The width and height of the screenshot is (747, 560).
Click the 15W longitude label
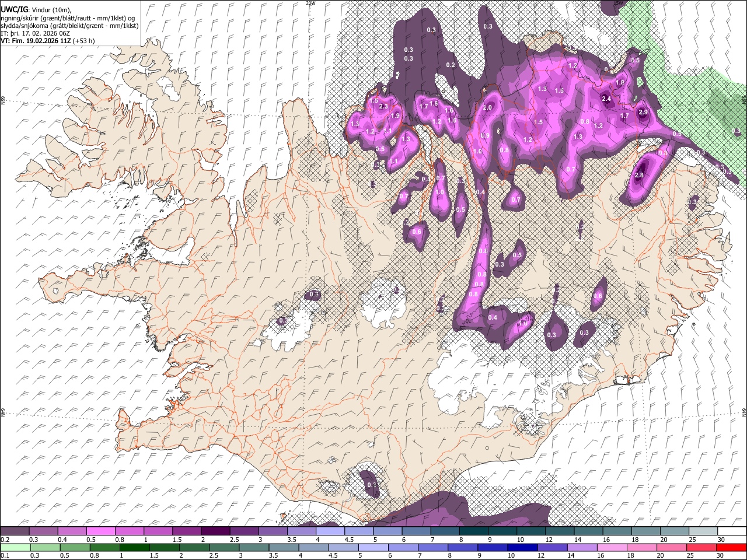click(617, 3)
